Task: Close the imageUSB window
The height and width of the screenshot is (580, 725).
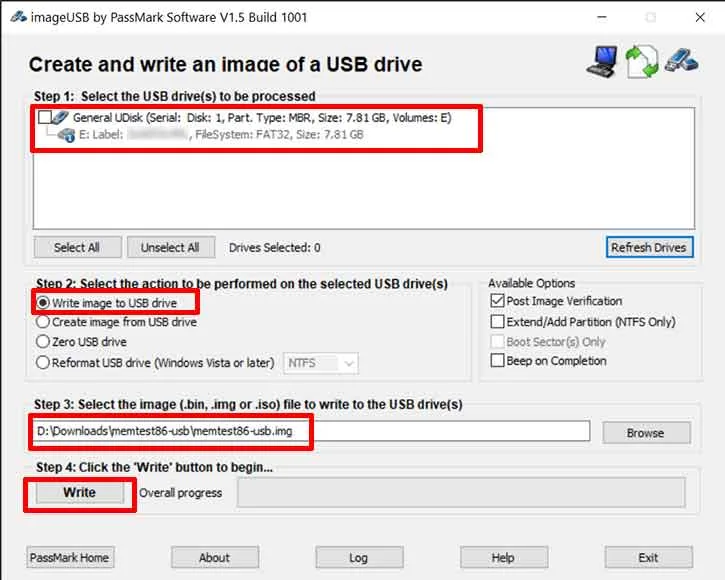Action: point(700,18)
